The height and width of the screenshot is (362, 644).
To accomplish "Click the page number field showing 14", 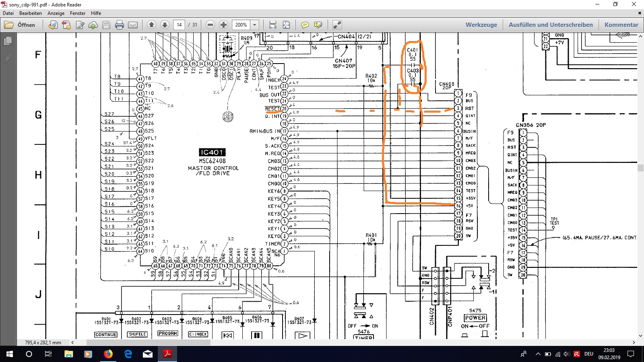I will (179, 25).
